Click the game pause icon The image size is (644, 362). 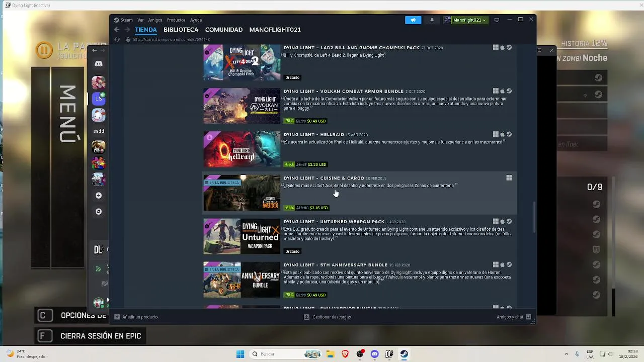44,50
